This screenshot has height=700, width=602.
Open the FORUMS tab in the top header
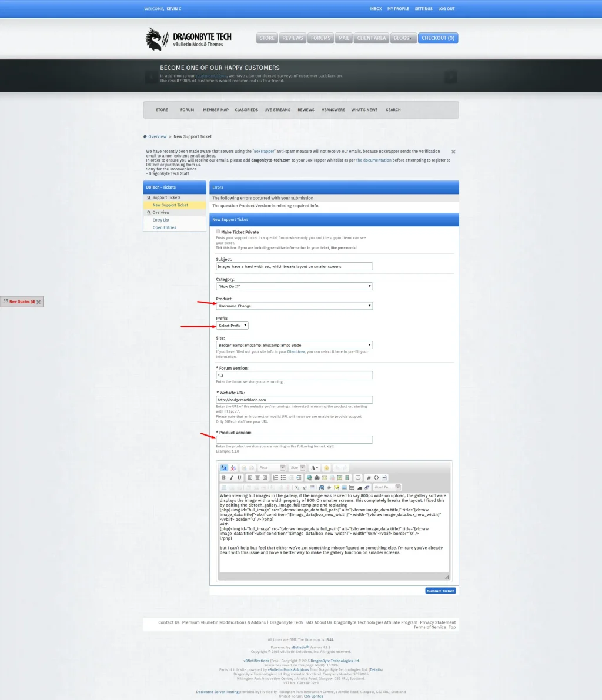320,38
